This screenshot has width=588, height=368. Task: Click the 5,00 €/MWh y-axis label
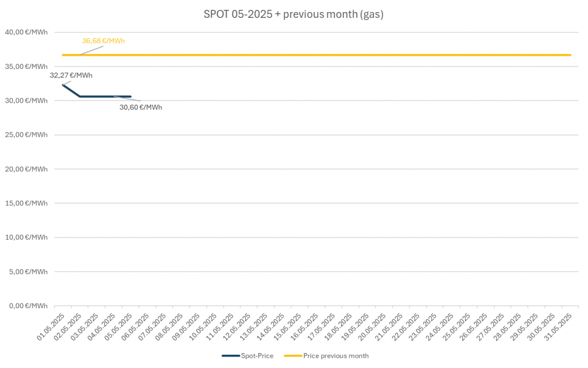point(28,271)
